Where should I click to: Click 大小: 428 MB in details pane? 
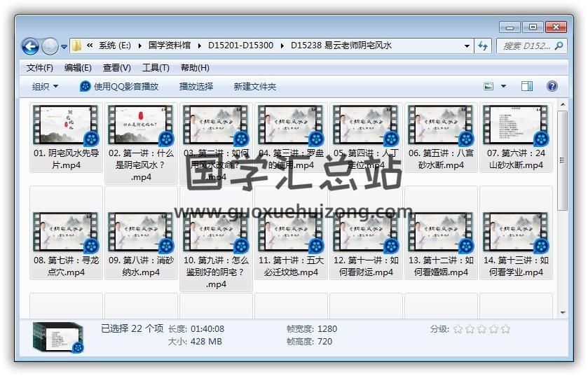coord(195,342)
